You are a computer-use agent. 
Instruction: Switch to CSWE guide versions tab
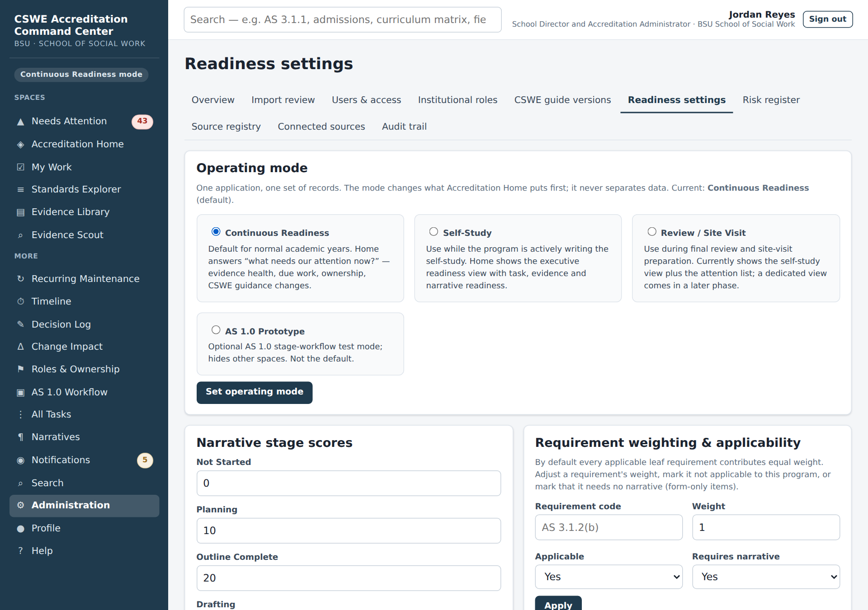pyautogui.click(x=562, y=100)
